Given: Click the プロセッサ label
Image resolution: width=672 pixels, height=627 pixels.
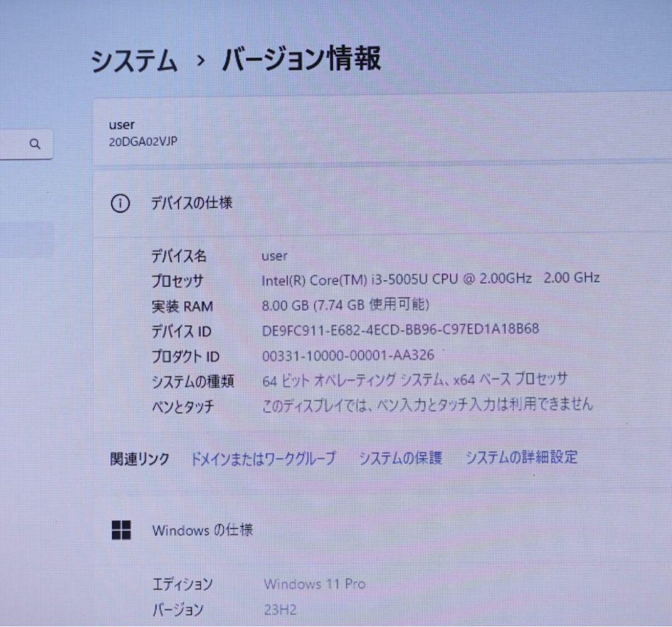Looking at the screenshot, I should click(x=177, y=281).
